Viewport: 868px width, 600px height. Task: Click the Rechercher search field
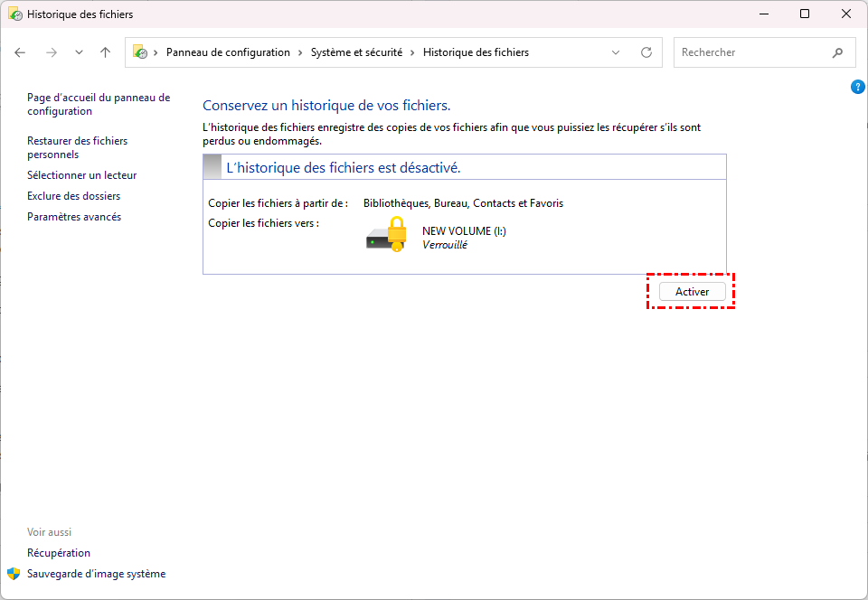click(750, 52)
